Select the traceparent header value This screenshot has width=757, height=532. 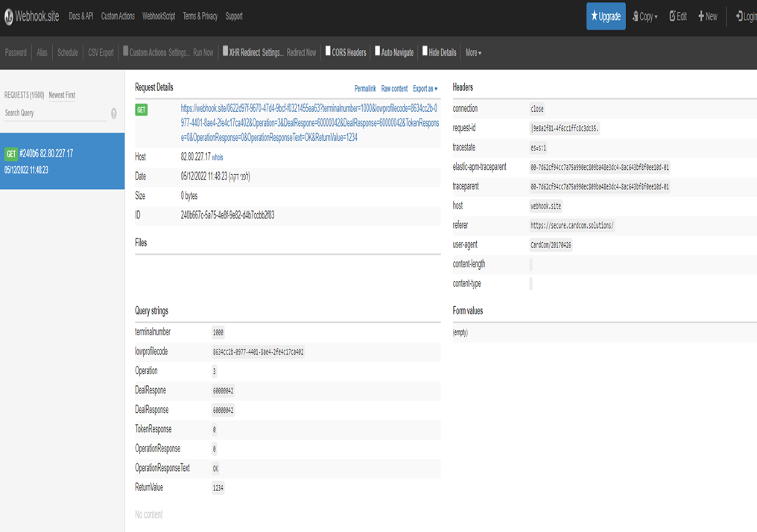point(600,186)
